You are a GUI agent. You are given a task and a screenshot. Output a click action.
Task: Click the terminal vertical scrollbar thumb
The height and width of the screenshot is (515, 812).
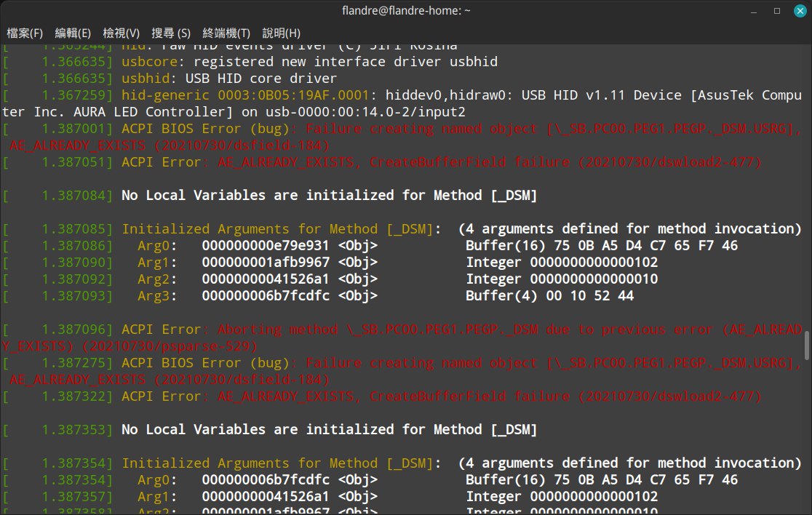tap(807, 346)
